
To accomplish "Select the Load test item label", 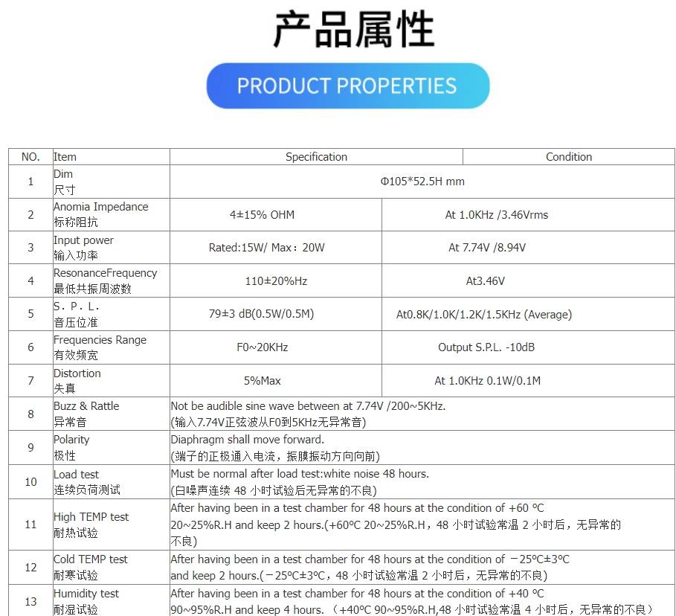I will click(x=76, y=475).
